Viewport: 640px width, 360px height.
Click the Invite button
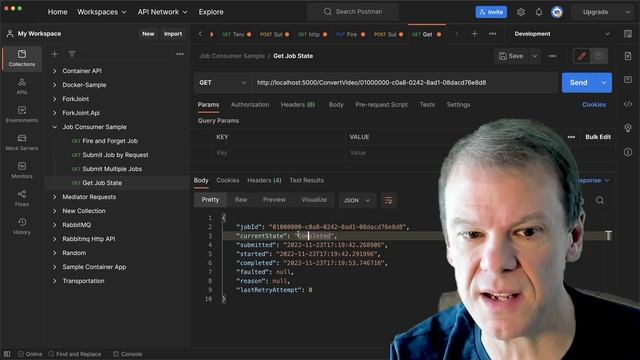491,12
